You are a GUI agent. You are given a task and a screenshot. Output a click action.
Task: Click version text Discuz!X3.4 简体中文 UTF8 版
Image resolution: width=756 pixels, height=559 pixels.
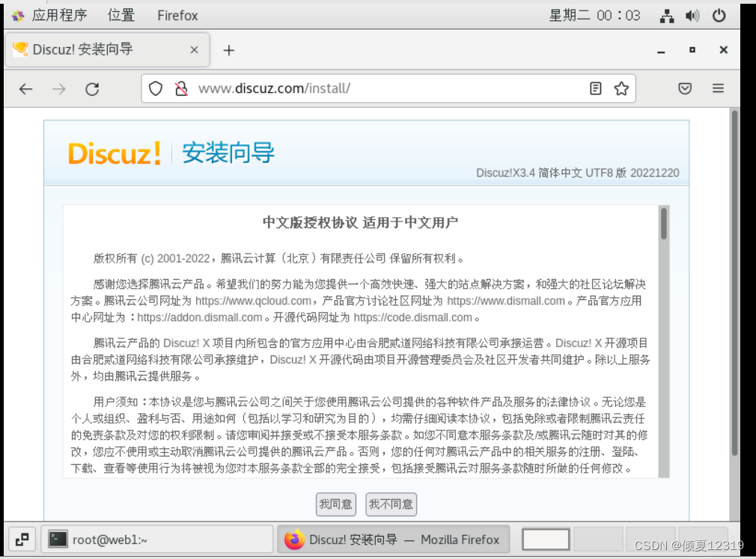coord(551,173)
